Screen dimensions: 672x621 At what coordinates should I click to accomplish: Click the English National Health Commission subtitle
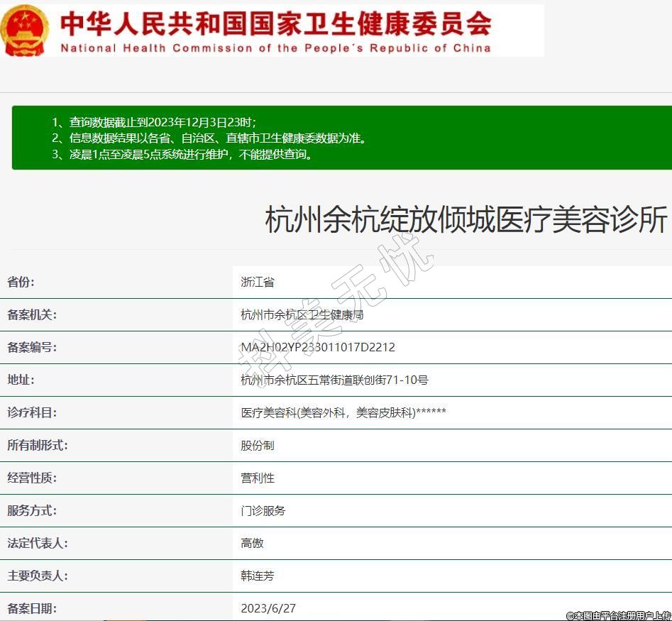click(275, 48)
